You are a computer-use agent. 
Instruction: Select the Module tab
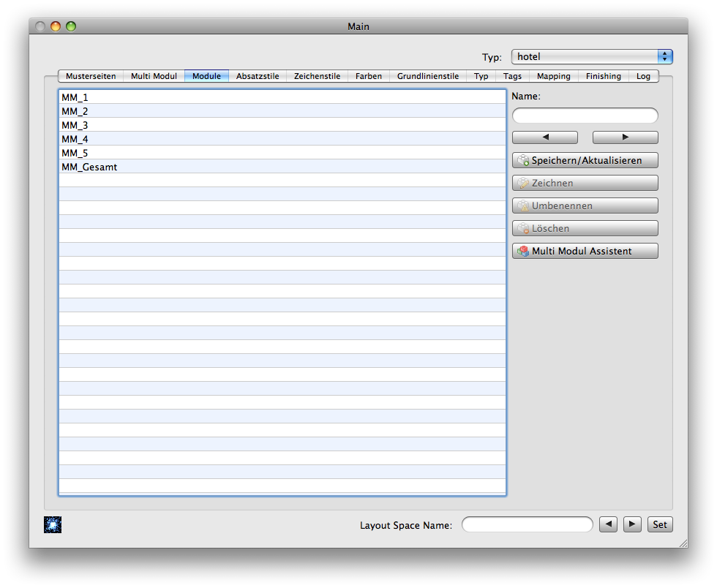click(206, 76)
